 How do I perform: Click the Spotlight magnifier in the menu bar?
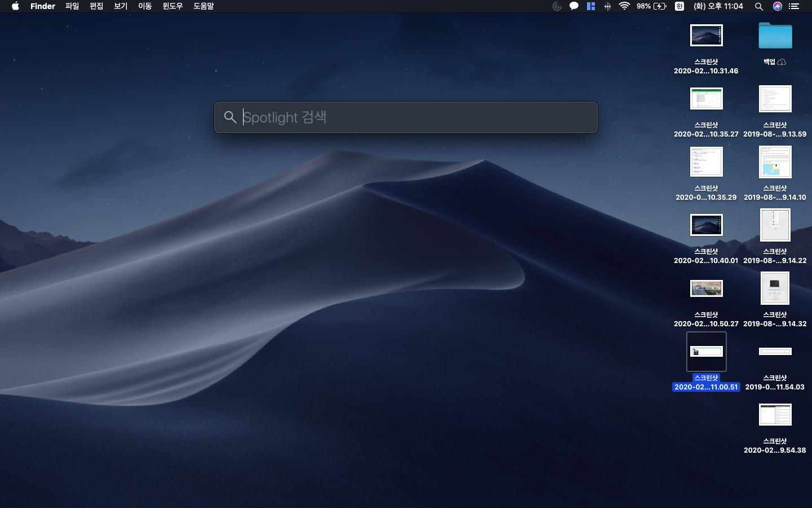point(759,6)
